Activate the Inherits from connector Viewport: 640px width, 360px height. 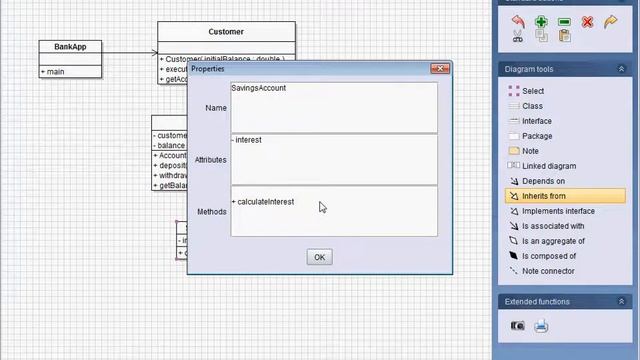[565, 196]
